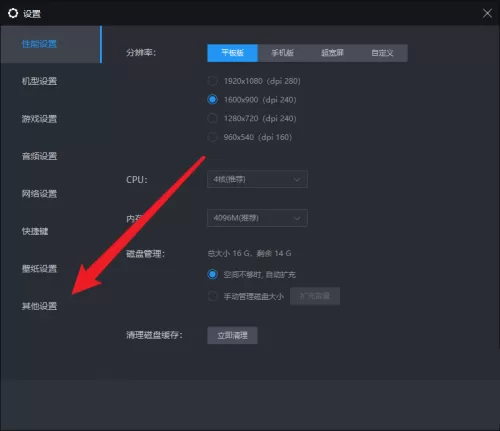Image resolution: width=500 pixels, height=431 pixels.
Task: Click the 分辨率 resolution label
Action: [x=141, y=53]
